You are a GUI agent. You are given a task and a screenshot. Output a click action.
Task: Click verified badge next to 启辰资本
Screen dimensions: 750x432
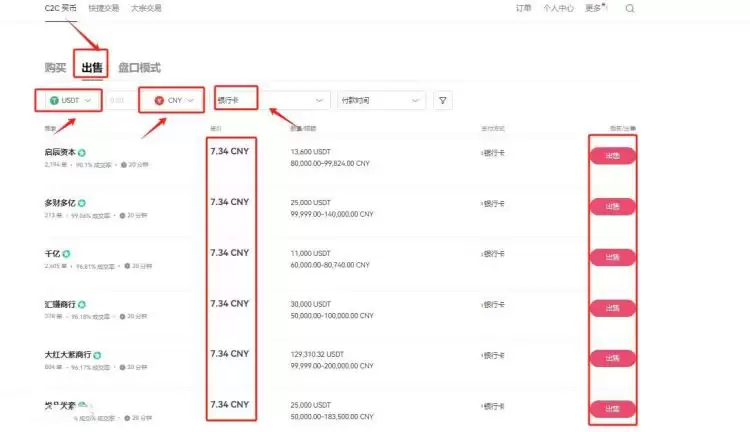pos(82,153)
